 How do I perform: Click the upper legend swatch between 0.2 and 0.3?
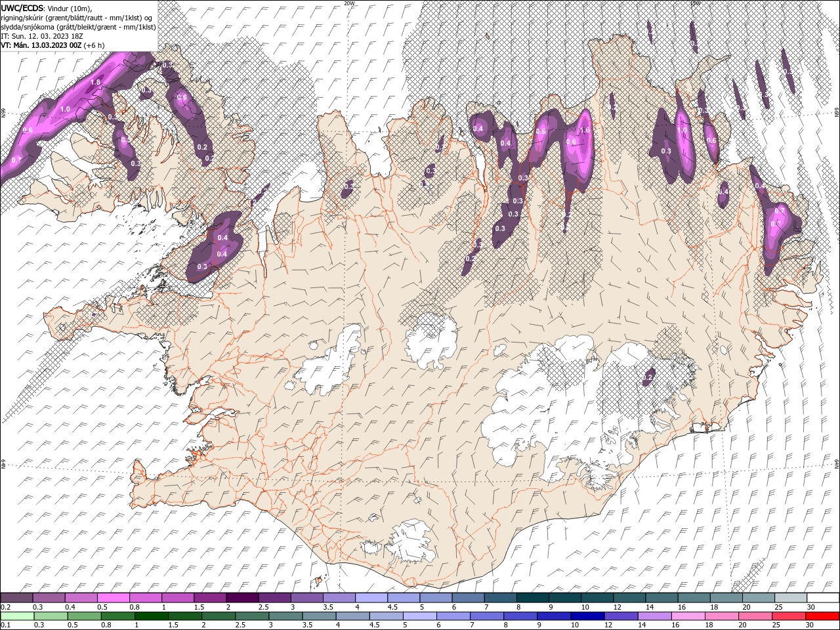pyautogui.click(x=16, y=598)
